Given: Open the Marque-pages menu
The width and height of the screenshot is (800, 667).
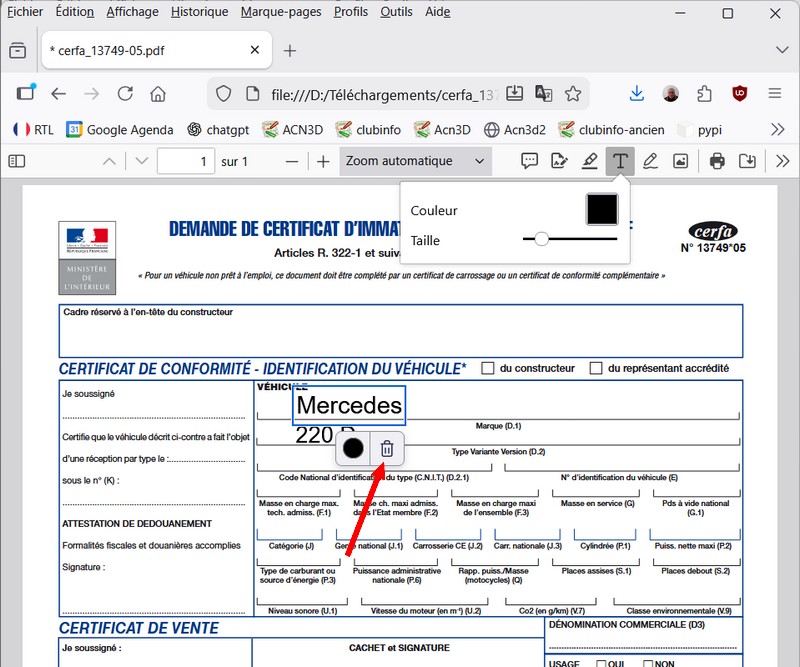Looking at the screenshot, I should point(281,12).
